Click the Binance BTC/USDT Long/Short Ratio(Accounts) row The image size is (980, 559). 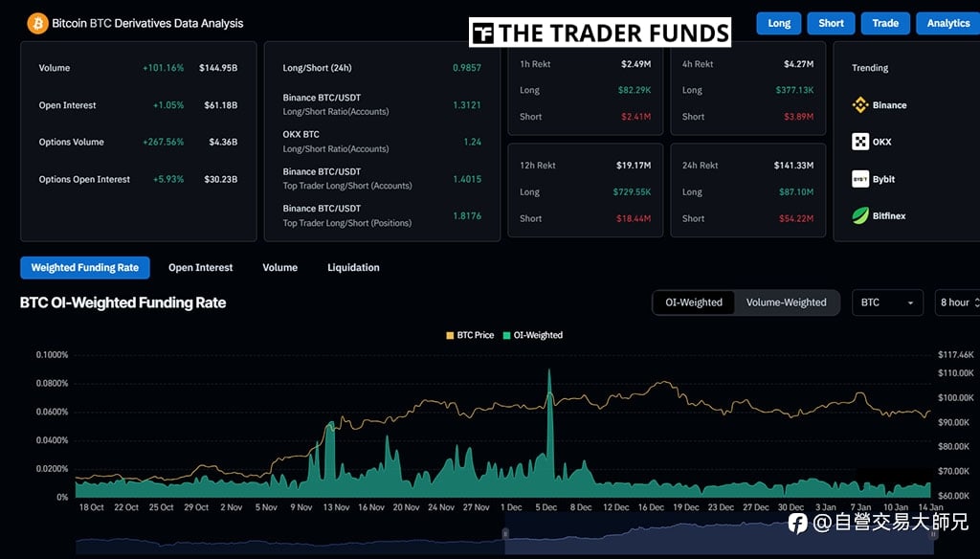pyautogui.click(x=382, y=104)
